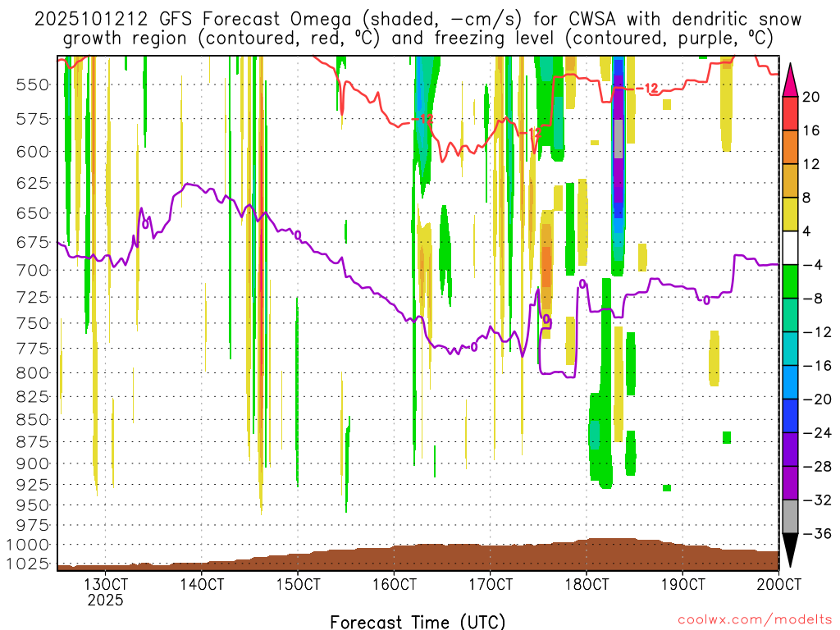Screen dimensions: 840x630
Task: Click the 2025 year label under 130CT
Action: click(106, 600)
